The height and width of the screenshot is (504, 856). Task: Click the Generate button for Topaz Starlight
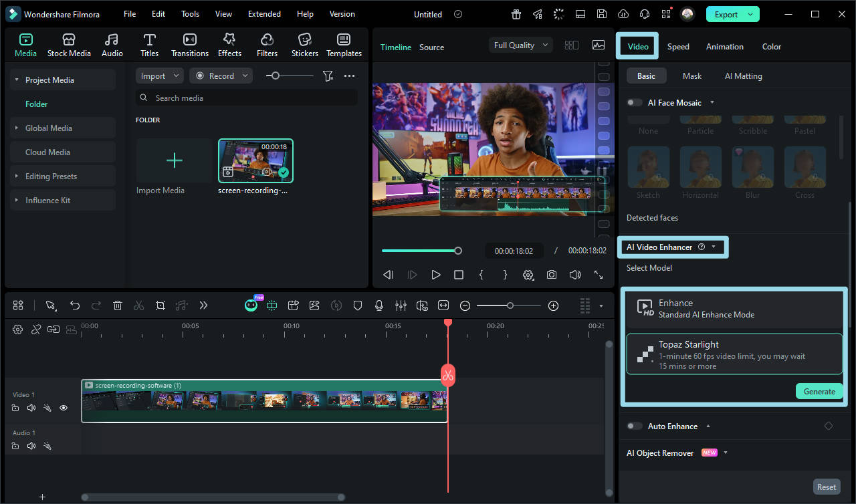click(819, 391)
